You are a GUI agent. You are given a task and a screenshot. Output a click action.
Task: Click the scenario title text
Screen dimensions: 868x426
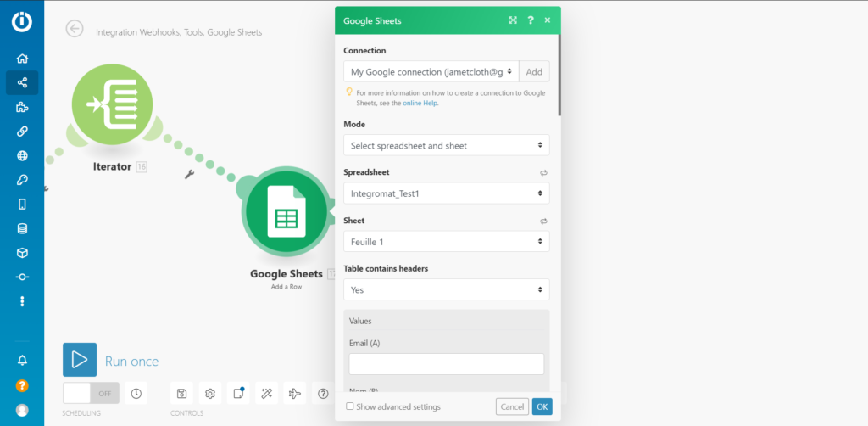click(179, 32)
